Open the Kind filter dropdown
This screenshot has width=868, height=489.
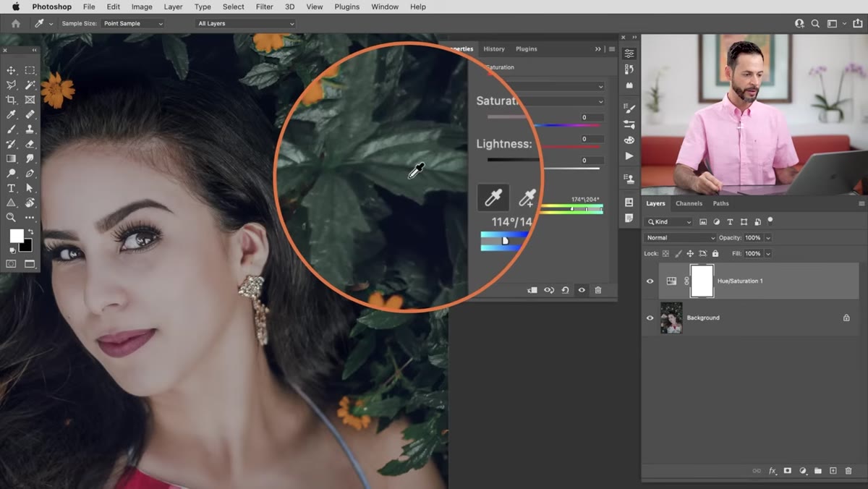(669, 222)
